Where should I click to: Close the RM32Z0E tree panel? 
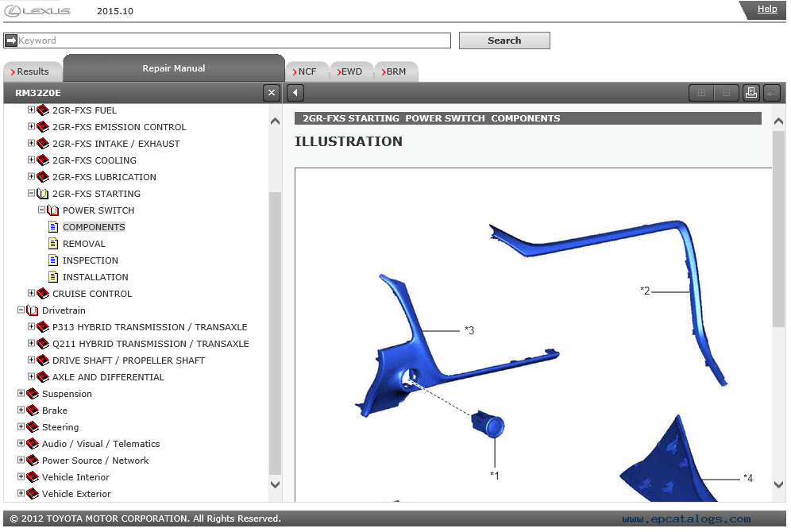click(x=272, y=93)
